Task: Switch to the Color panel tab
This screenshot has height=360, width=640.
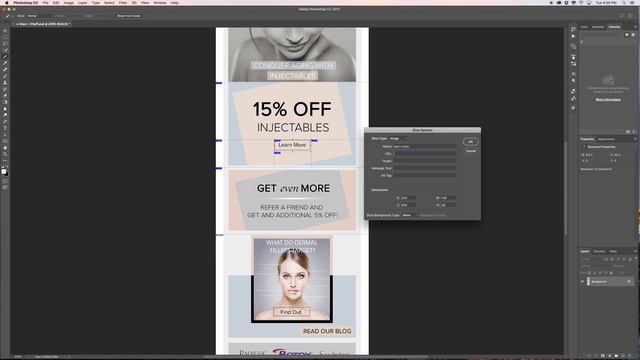Action: tap(584, 27)
